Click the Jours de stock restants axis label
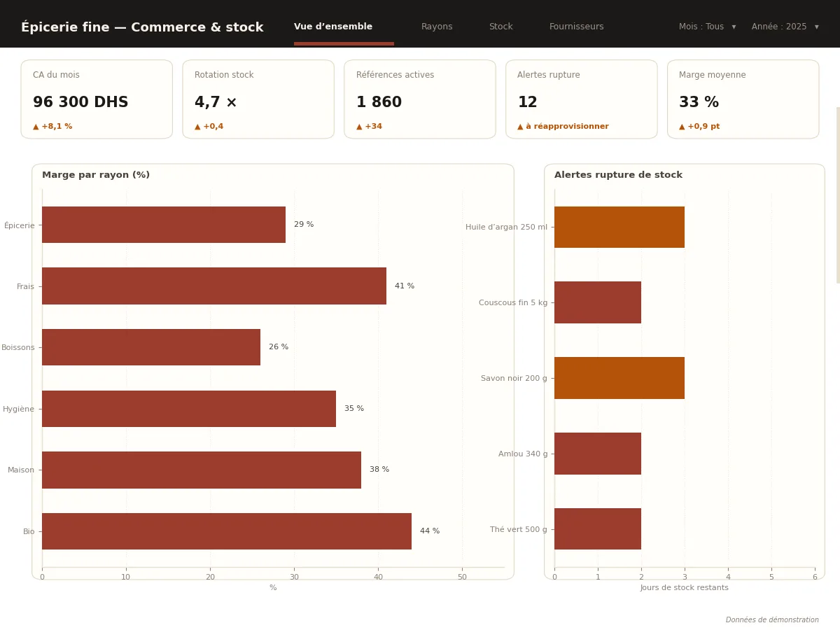 click(685, 588)
